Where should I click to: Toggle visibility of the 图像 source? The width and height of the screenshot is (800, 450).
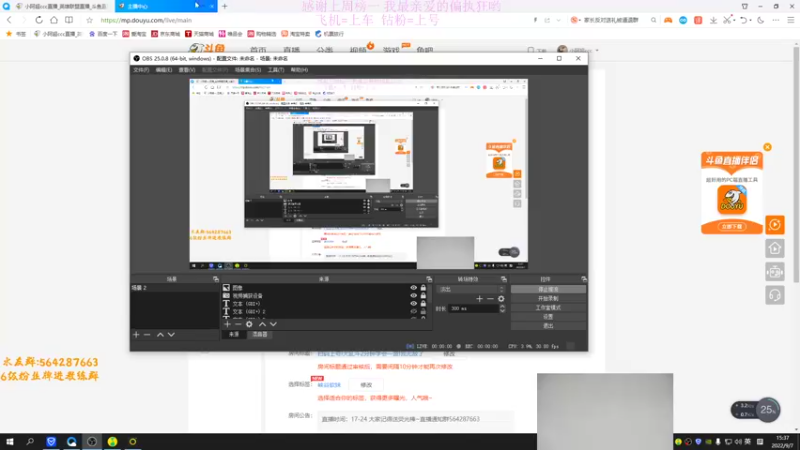413,288
